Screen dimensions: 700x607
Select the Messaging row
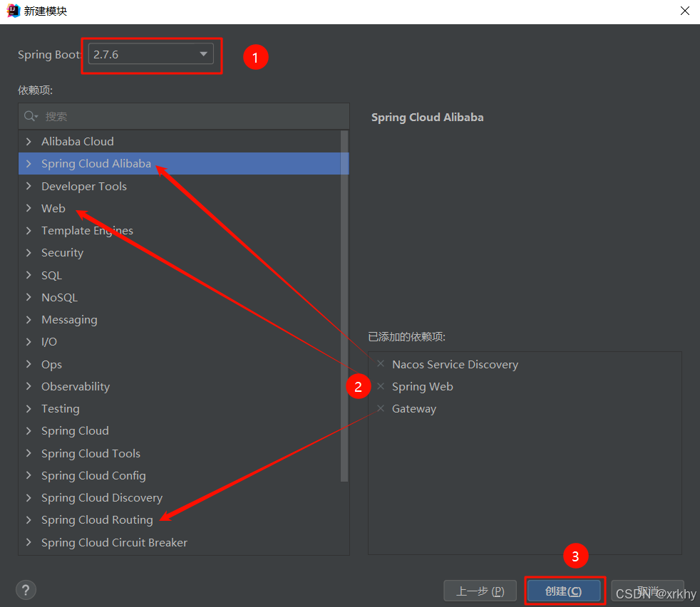pyautogui.click(x=180, y=320)
